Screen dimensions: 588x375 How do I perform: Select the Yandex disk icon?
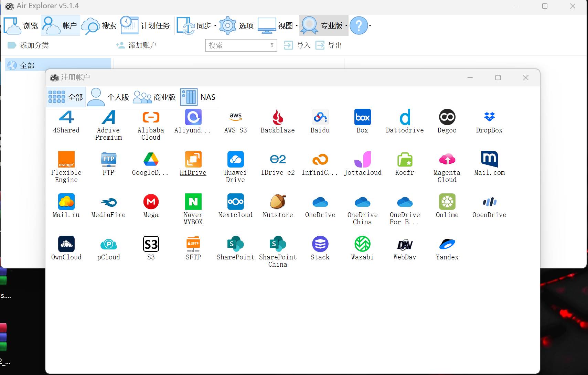tap(447, 244)
